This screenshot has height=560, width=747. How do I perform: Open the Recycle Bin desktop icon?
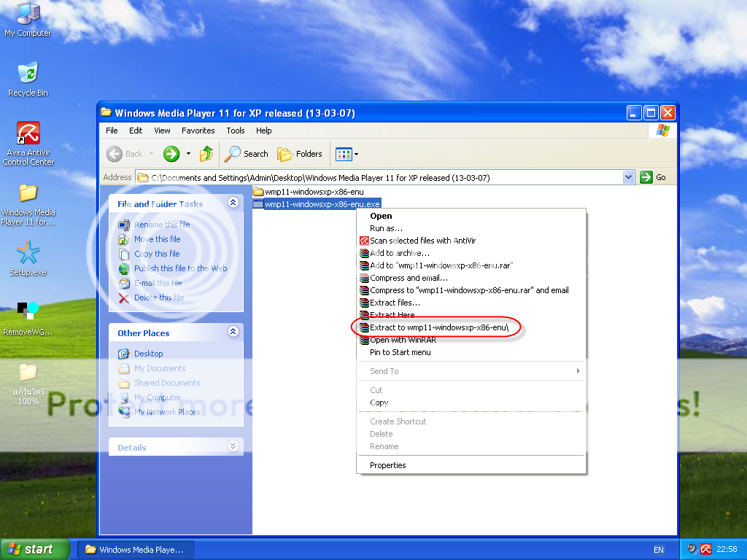point(28,79)
